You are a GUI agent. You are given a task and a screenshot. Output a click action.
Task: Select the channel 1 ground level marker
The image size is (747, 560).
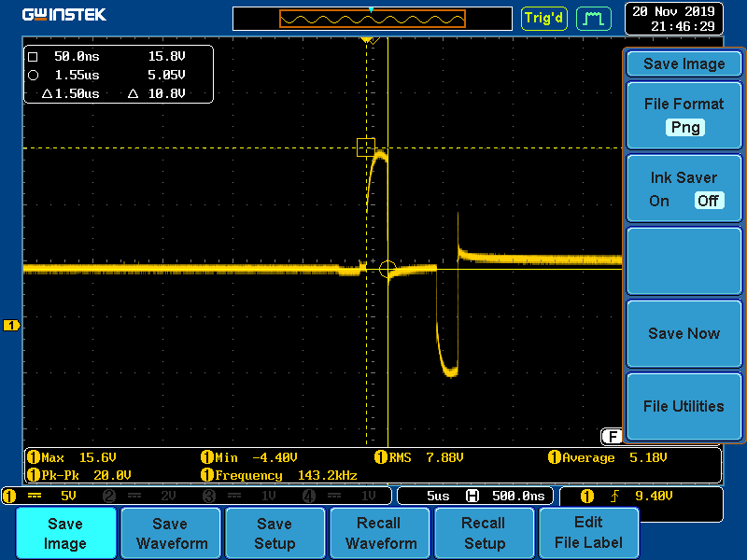point(11,325)
